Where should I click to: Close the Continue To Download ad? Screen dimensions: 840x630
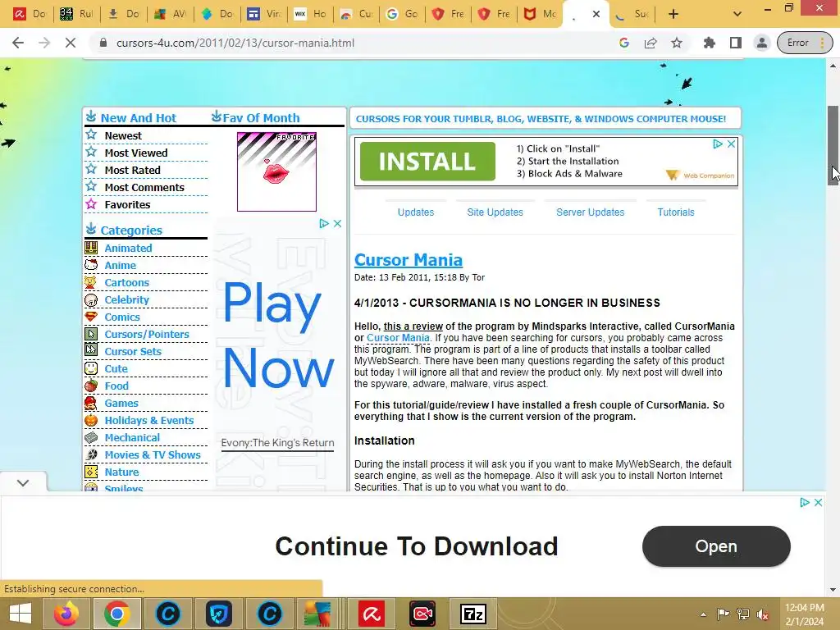[x=818, y=503]
